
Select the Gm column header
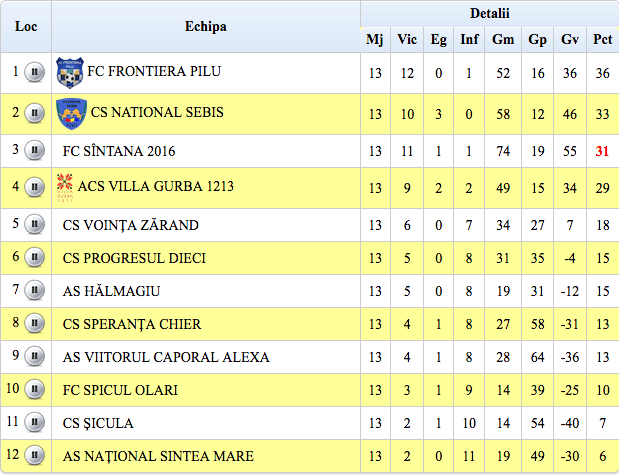point(503,39)
